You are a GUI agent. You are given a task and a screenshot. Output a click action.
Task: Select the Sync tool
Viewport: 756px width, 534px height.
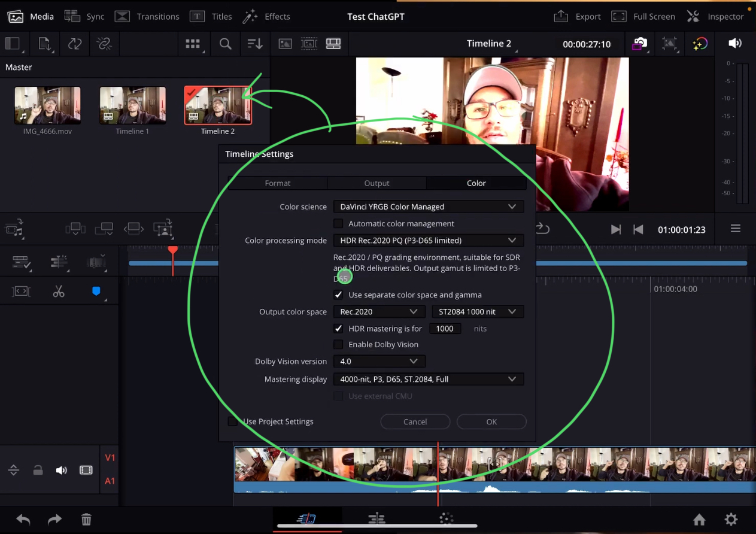(x=86, y=16)
